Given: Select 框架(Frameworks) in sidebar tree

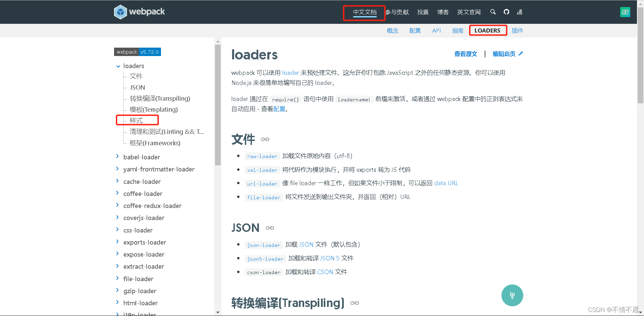Looking at the screenshot, I should click(x=155, y=143).
